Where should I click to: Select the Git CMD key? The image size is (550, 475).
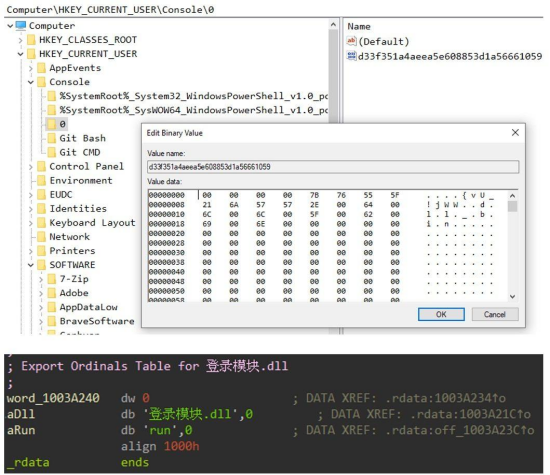point(80,152)
